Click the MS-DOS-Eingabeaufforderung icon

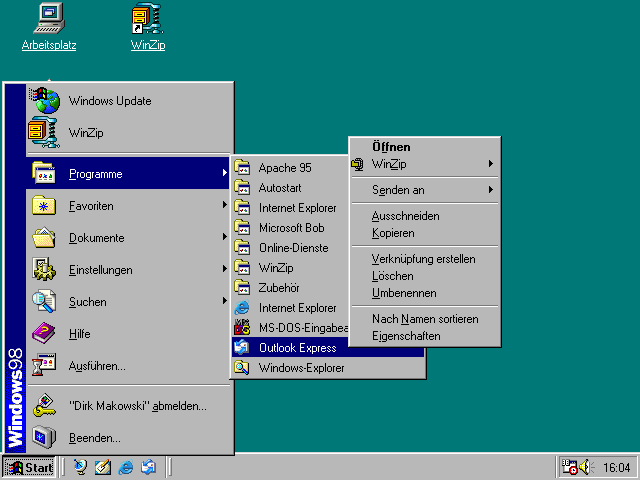tap(242, 327)
